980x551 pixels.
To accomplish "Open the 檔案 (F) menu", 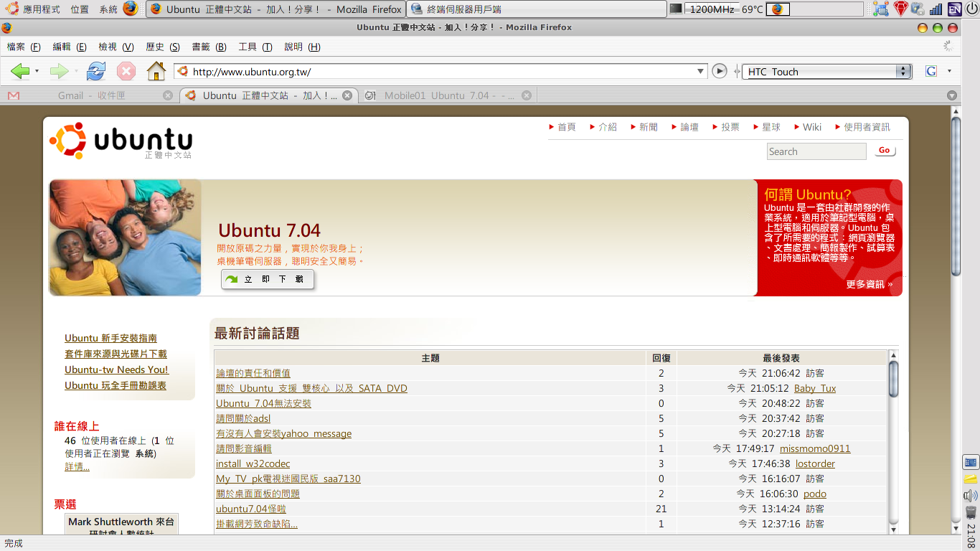I will 24,47.
